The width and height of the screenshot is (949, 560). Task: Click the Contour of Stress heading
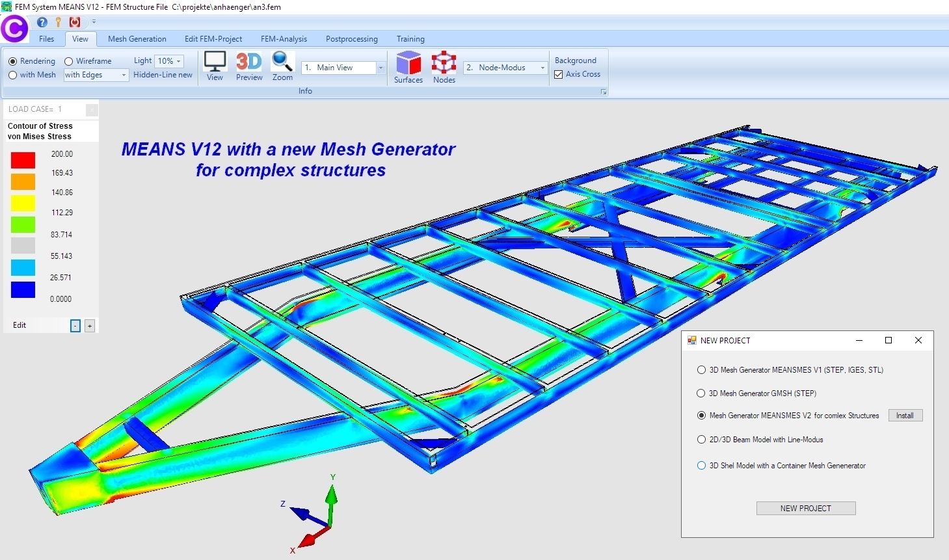pyautogui.click(x=40, y=126)
